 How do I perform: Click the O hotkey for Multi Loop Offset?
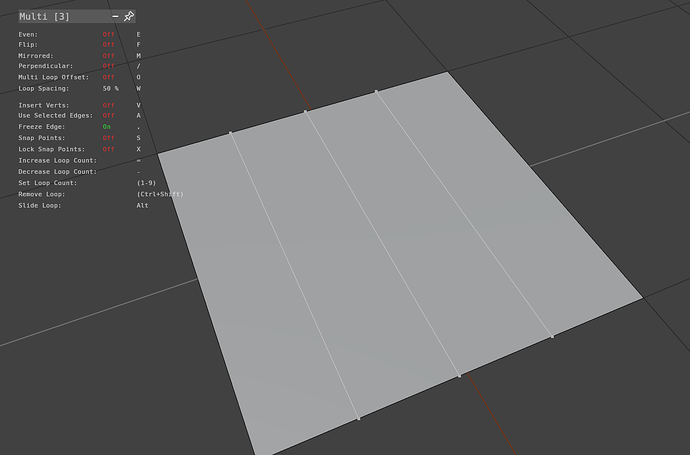click(x=139, y=77)
